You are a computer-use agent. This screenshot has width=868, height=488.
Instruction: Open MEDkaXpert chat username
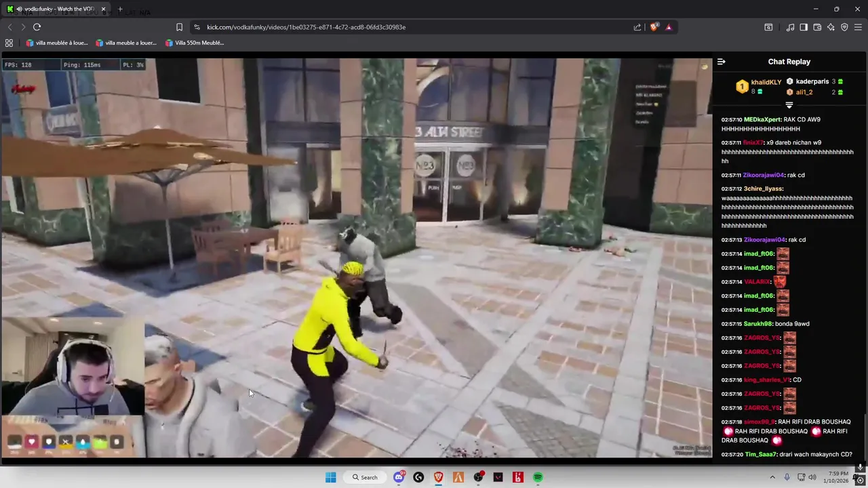[x=762, y=120]
